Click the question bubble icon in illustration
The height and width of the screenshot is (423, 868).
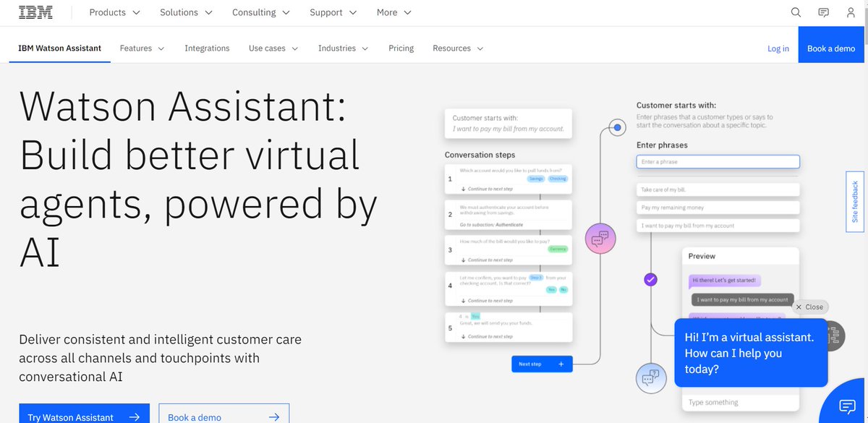point(651,377)
